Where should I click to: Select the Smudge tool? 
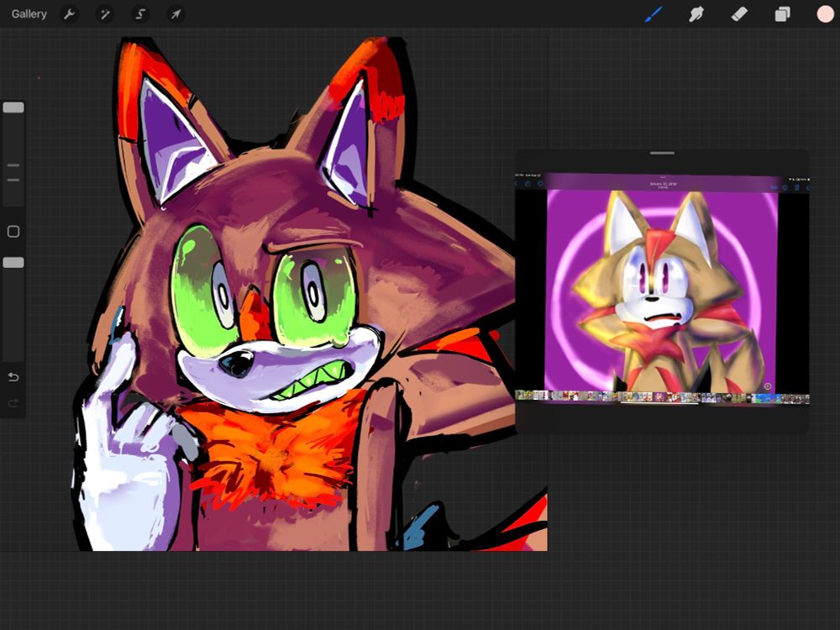(696, 14)
